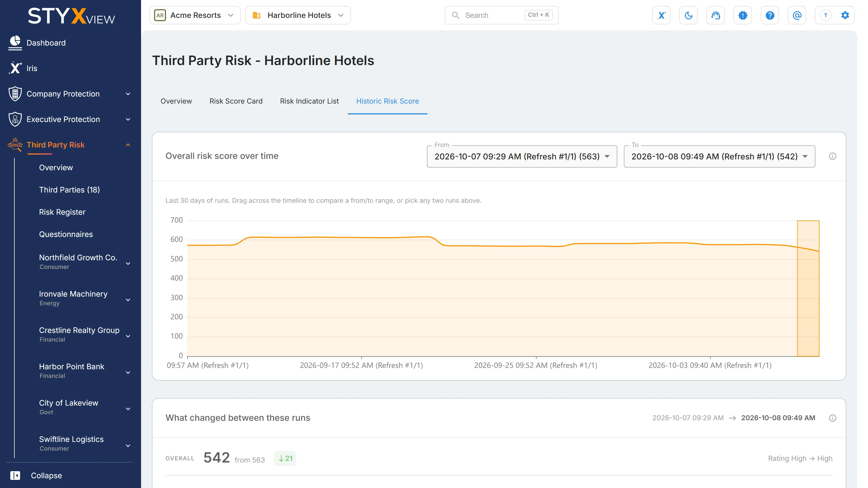Click info icon beside the To dropdown
The width and height of the screenshot is (868, 488).
click(x=832, y=156)
